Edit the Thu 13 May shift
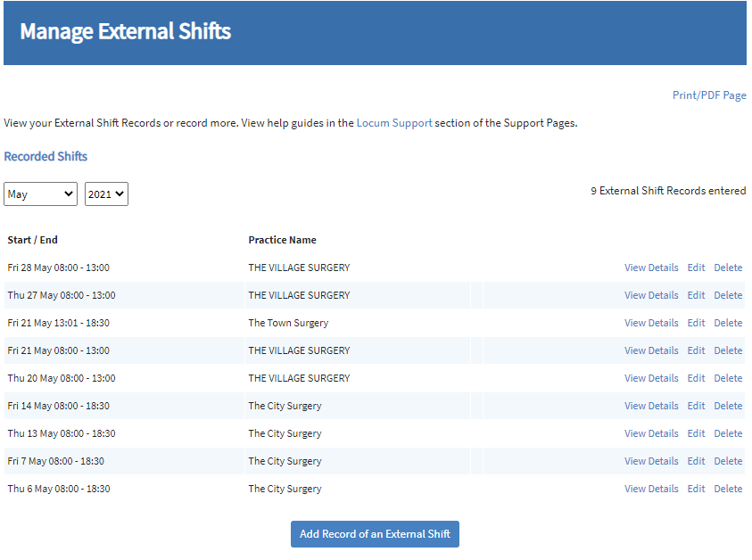This screenshot has width=752, height=560. [696, 433]
